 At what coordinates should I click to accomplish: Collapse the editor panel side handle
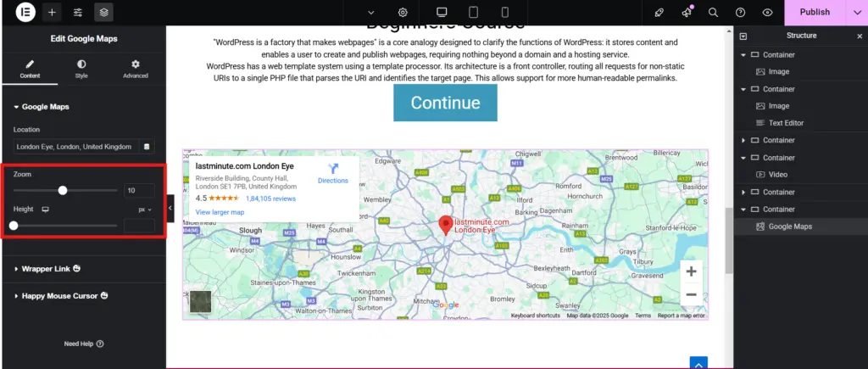point(170,209)
